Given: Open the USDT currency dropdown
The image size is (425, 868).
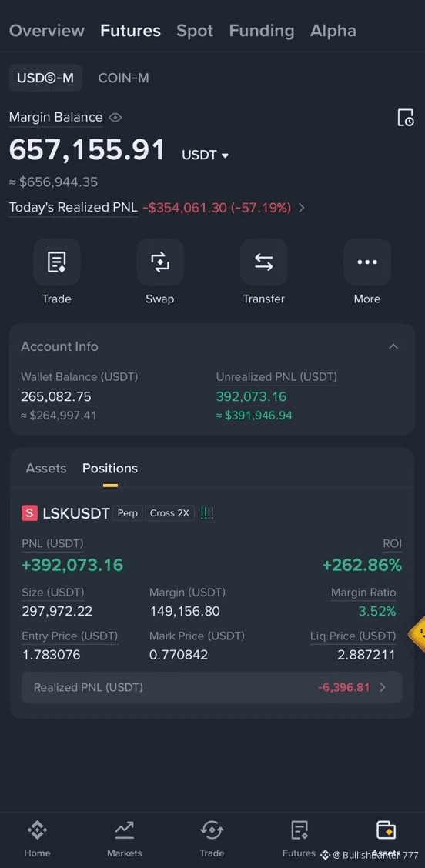Looking at the screenshot, I should (205, 155).
